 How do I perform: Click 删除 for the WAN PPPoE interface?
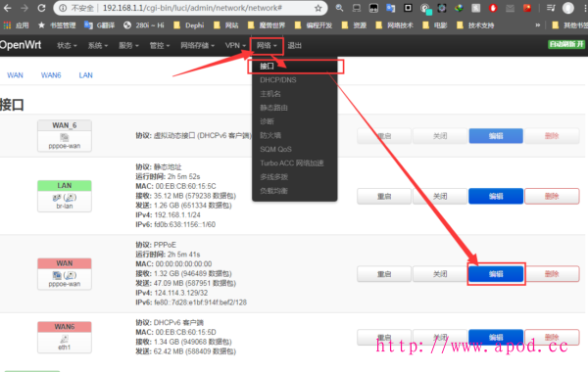coord(552,274)
